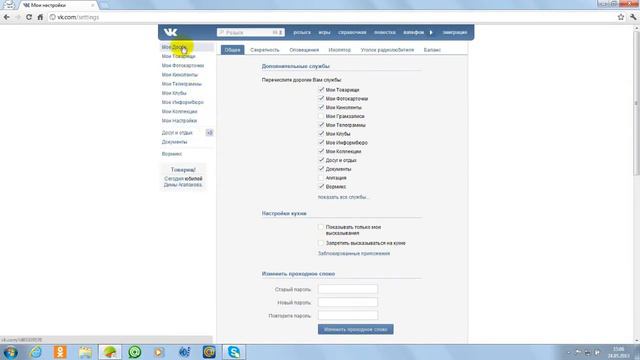Viewport: 640px width, 360px height.
Task: Open Мои Телеграммы in the sidebar
Action: (182, 84)
